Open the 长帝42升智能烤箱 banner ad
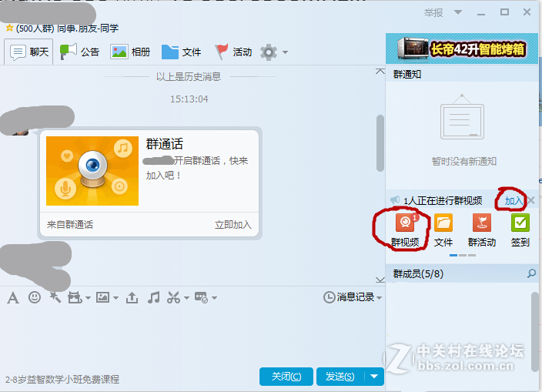 point(462,49)
